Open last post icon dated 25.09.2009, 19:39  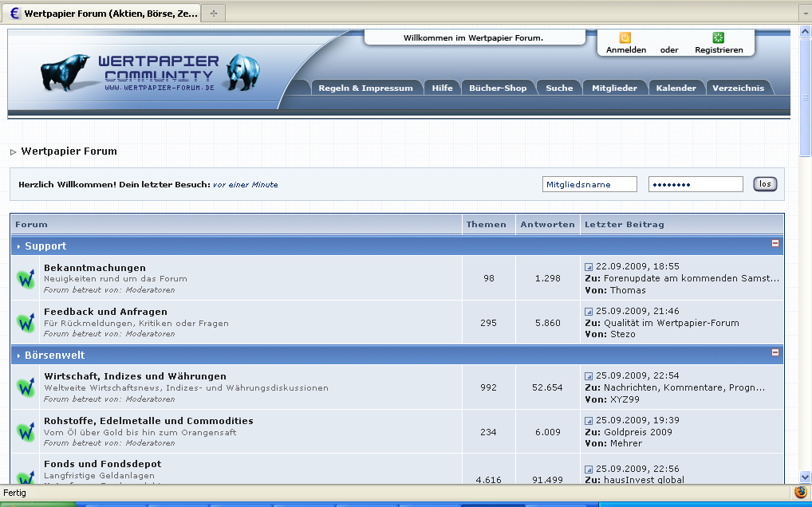pyautogui.click(x=589, y=421)
